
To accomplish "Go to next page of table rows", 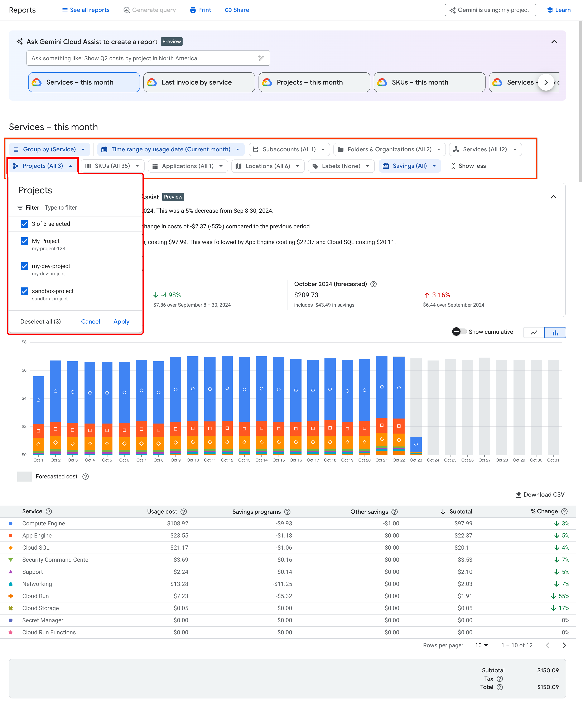I will click(x=564, y=645).
